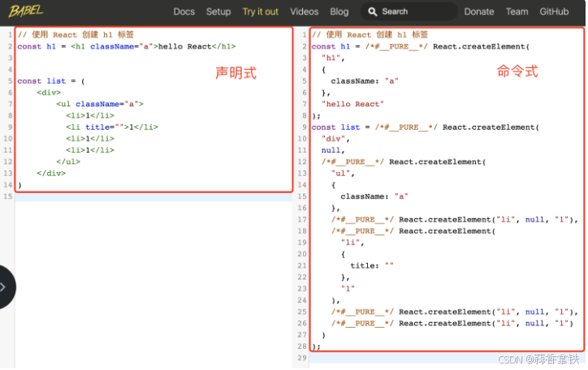The image size is (588, 370).
Task: Click the '"div",' output line
Action: [335, 139]
